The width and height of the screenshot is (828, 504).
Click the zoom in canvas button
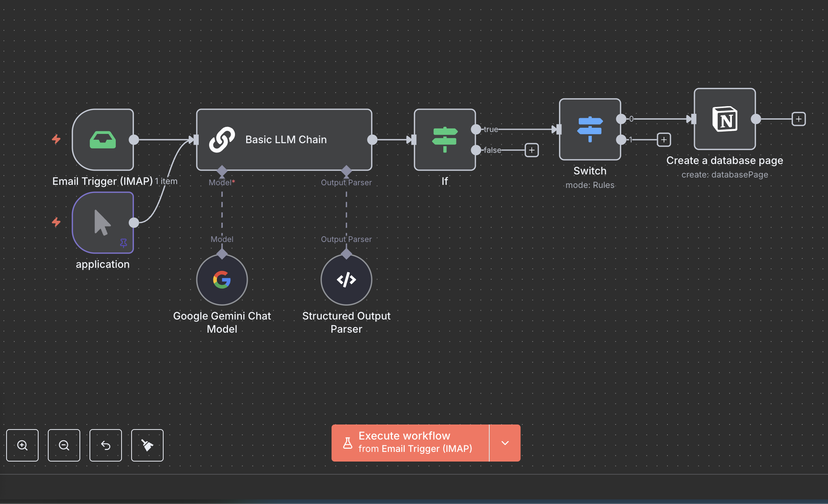pos(22,445)
